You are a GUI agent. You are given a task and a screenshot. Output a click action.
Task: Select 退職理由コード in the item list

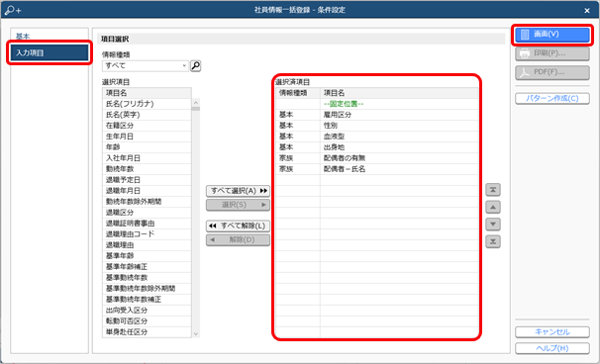click(147, 234)
